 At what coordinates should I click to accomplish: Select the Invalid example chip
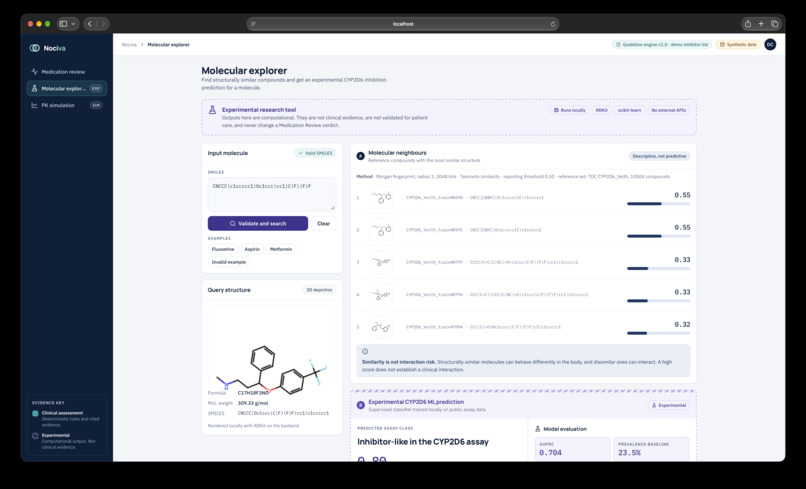[229, 262]
